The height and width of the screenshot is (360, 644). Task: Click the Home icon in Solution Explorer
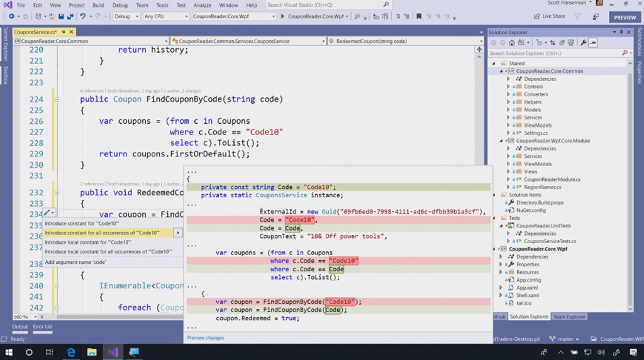tap(513, 43)
